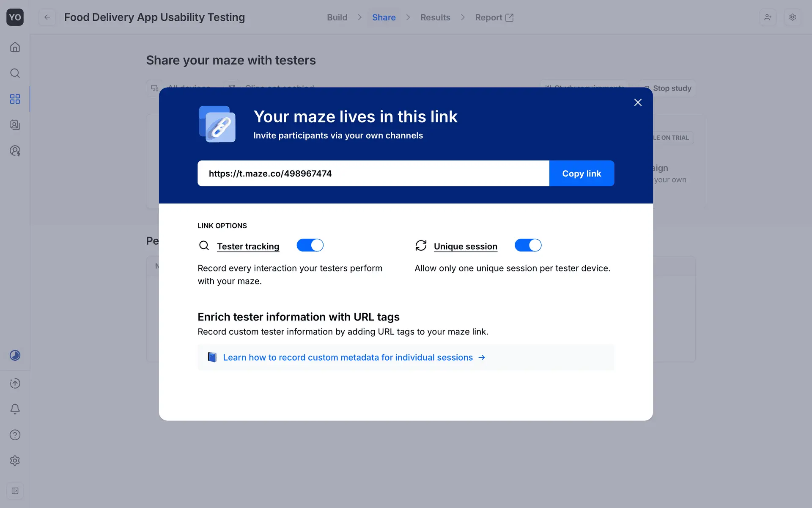Screen dimensions: 812x508
Task: Click the back arrow beside study title
Action: tap(47, 17)
